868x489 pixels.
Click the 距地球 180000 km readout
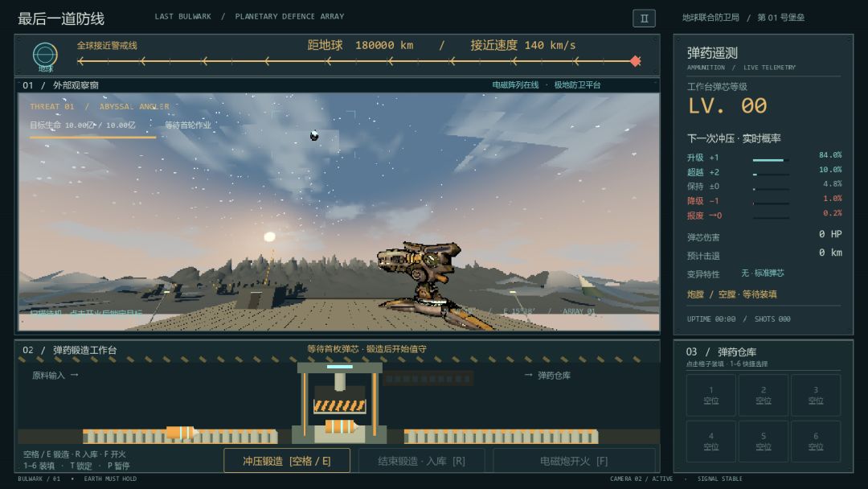360,45
